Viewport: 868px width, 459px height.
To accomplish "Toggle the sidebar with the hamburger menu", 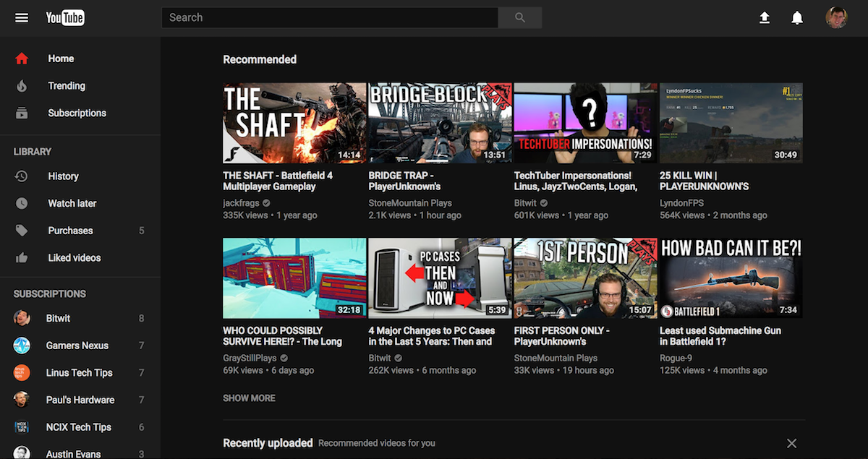I will (x=22, y=17).
